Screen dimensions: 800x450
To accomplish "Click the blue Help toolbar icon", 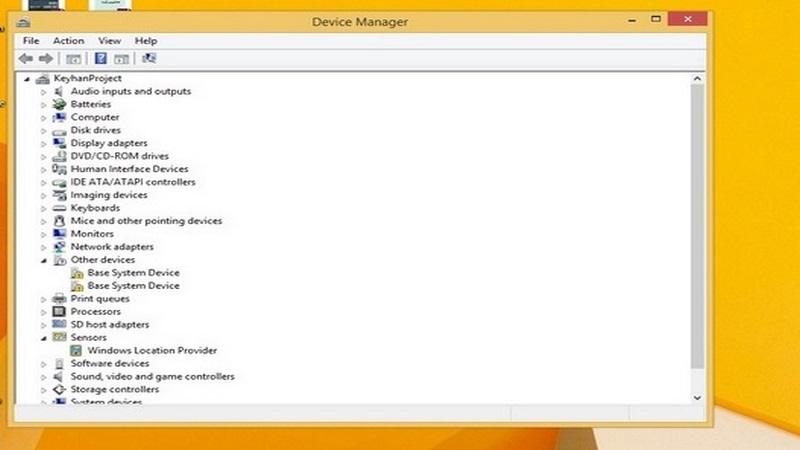I will point(101,58).
